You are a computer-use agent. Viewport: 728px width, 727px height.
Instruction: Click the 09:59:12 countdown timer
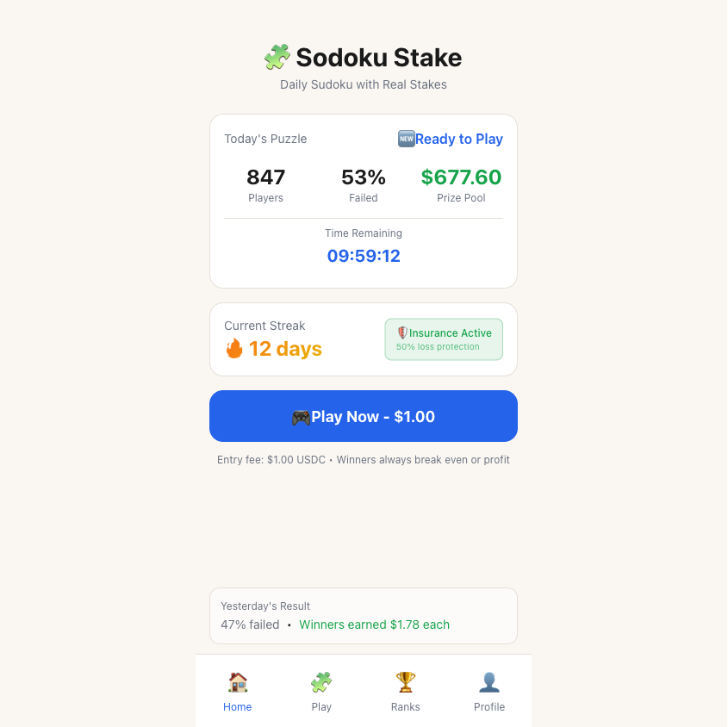click(364, 256)
